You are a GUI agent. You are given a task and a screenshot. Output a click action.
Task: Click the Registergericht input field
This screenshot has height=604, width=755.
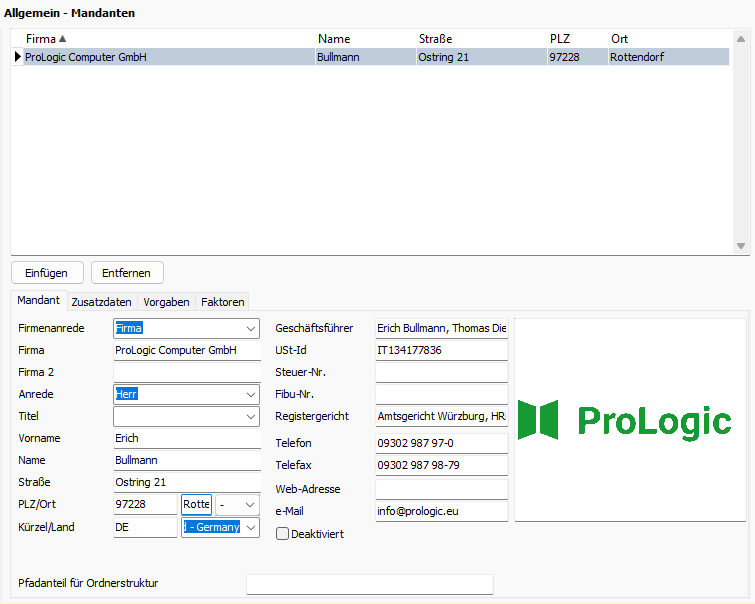coord(442,417)
